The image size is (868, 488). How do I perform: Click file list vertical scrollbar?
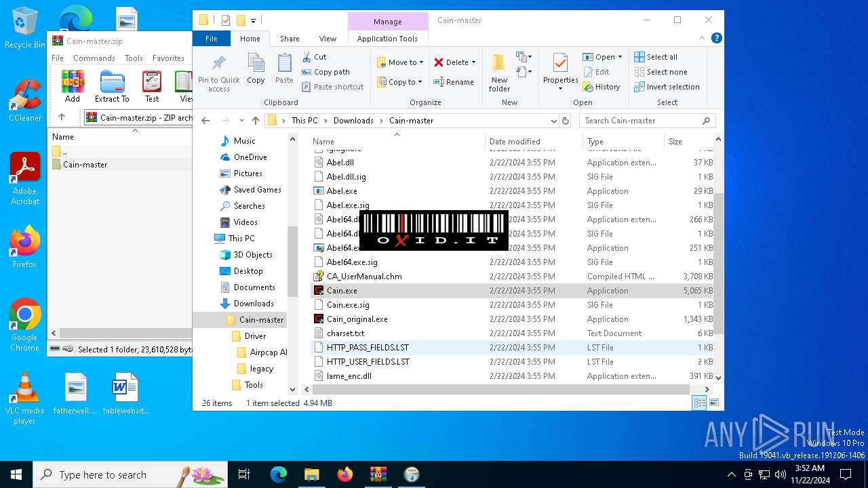pos(718,263)
